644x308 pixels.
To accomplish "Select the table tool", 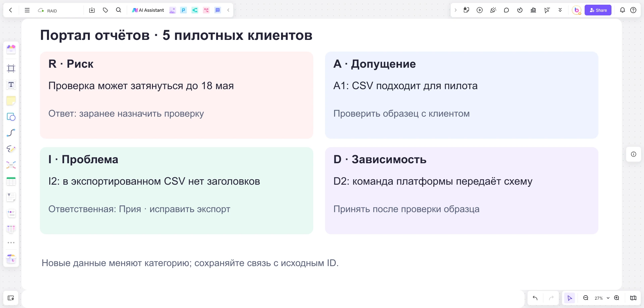I will point(11,181).
